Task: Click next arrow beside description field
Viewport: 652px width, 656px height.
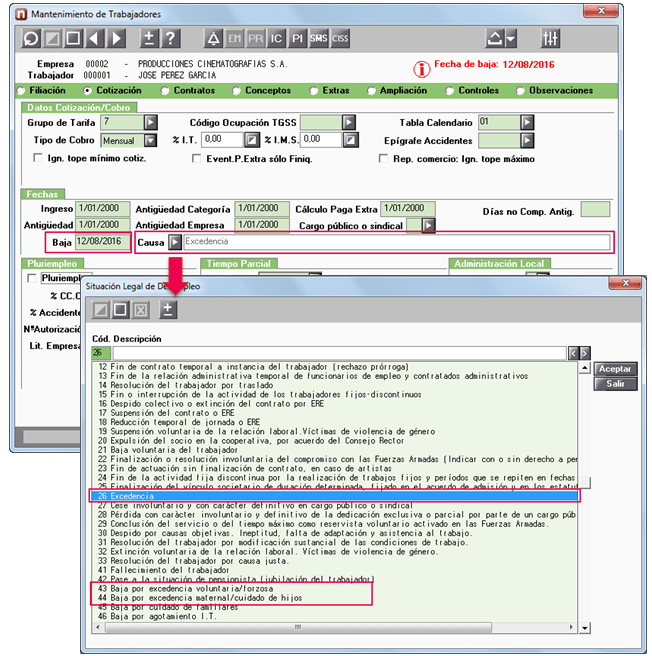Action: point(584,353)
